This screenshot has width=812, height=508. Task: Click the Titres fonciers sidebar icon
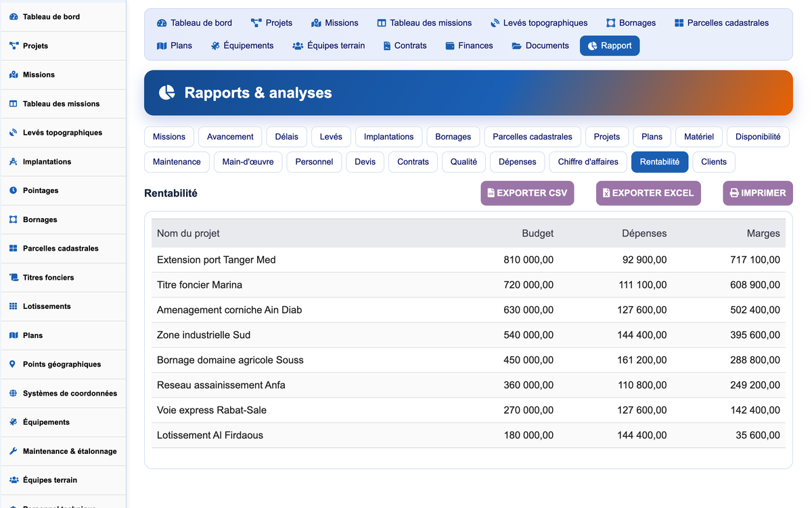pos(14,278)
